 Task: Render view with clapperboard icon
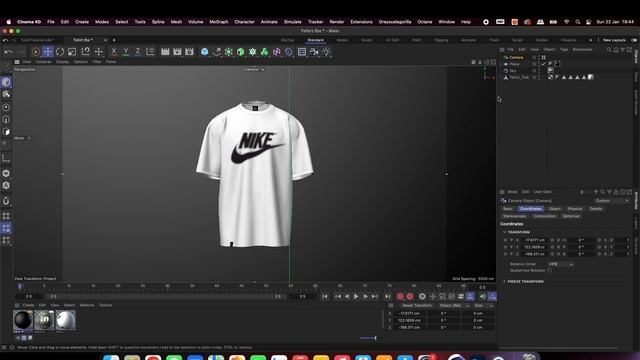(165, 52)
